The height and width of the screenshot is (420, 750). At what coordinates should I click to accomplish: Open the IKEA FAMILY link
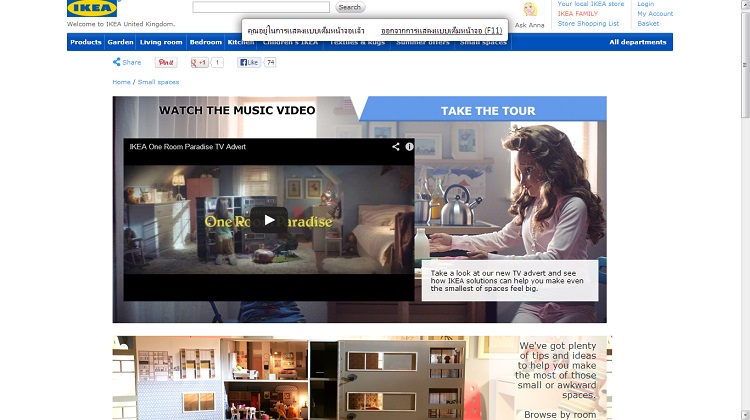coord(577,13)
